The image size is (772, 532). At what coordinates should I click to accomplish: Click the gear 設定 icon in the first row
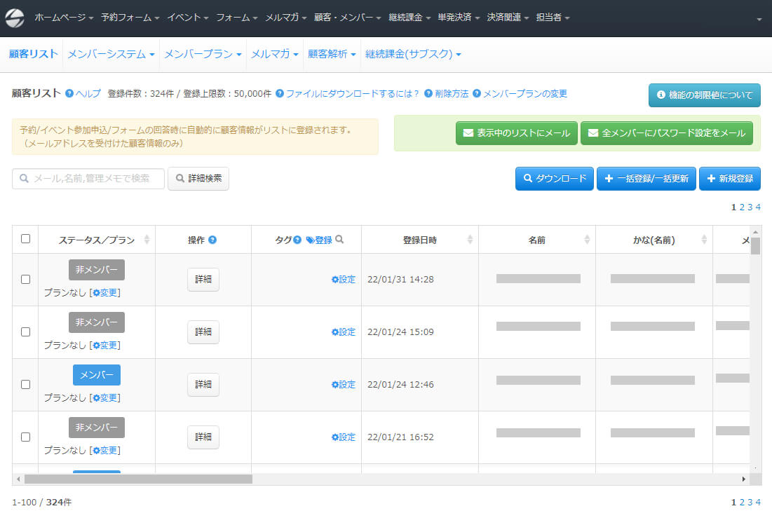click(x=335, y=280)
